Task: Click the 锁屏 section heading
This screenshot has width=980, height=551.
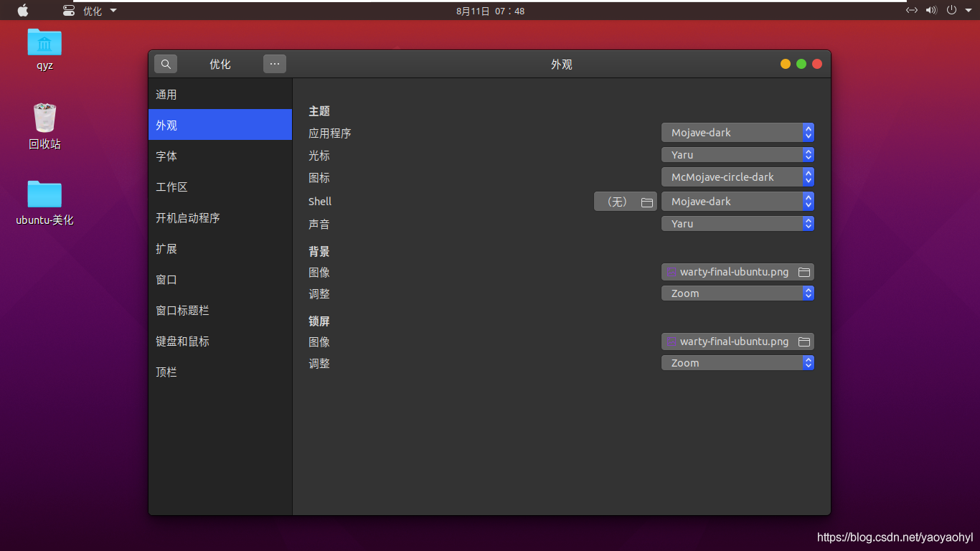Action: [319, 321]
